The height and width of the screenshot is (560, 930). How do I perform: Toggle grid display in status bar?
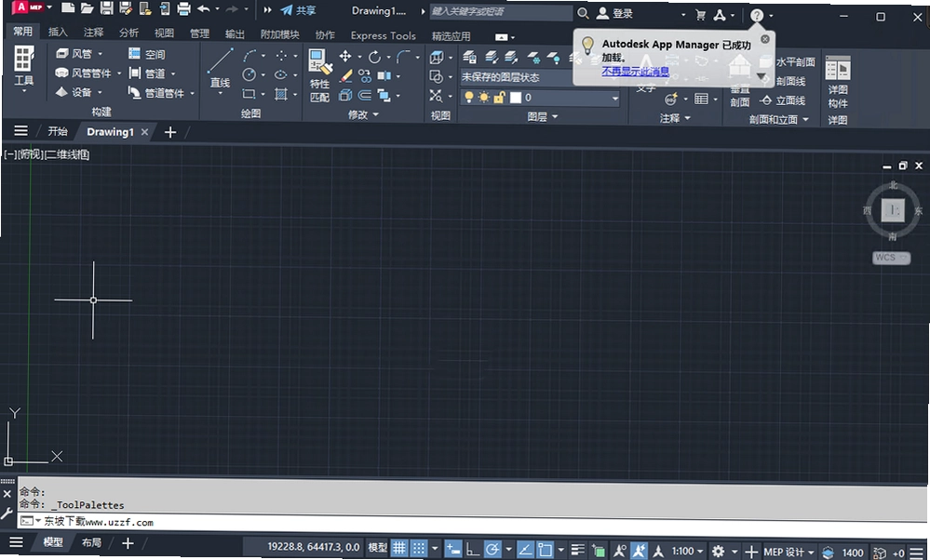[x=399, y=550]
